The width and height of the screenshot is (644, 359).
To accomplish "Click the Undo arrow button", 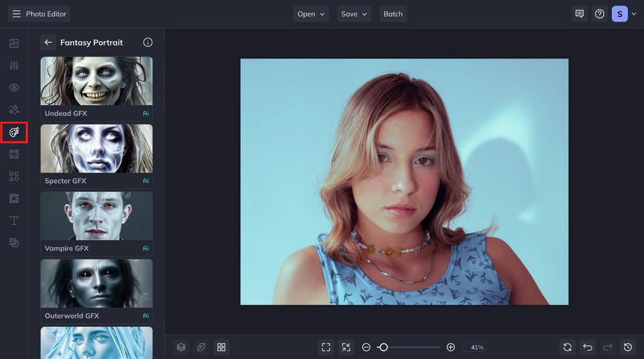I will pos(587,347).
